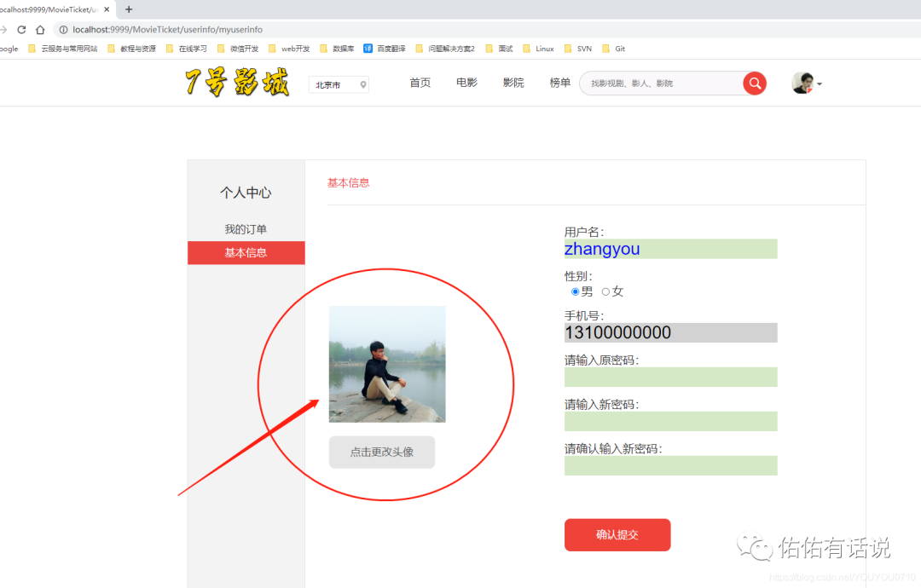Open the SVN bookmark folder
This screenshot has height=588, width=921.
tap(578, 49)
